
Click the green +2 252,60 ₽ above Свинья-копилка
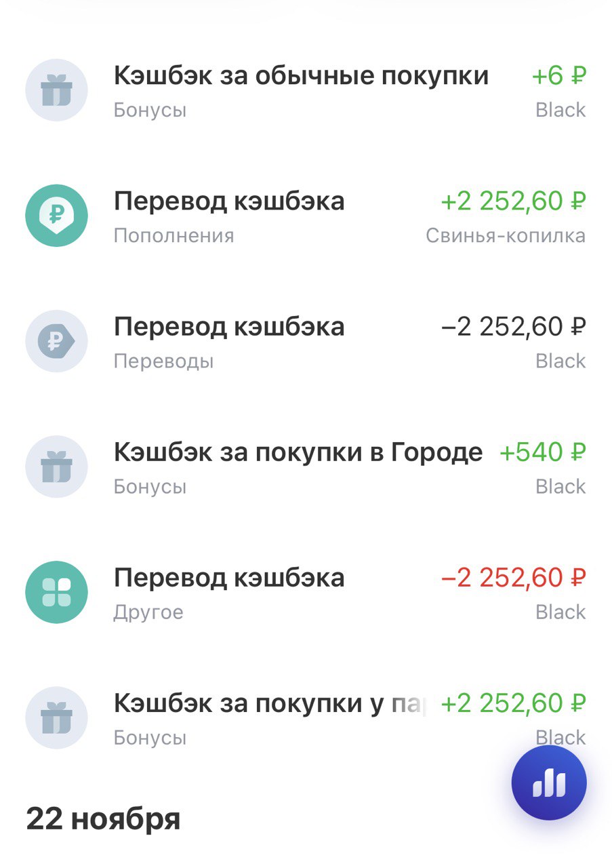[x=513, y=201]
